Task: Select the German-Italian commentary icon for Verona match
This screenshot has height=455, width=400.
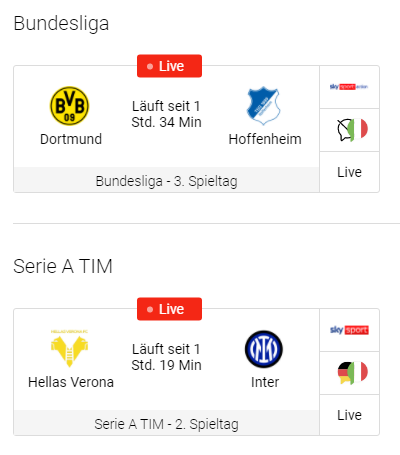Action: coord(352,372)
